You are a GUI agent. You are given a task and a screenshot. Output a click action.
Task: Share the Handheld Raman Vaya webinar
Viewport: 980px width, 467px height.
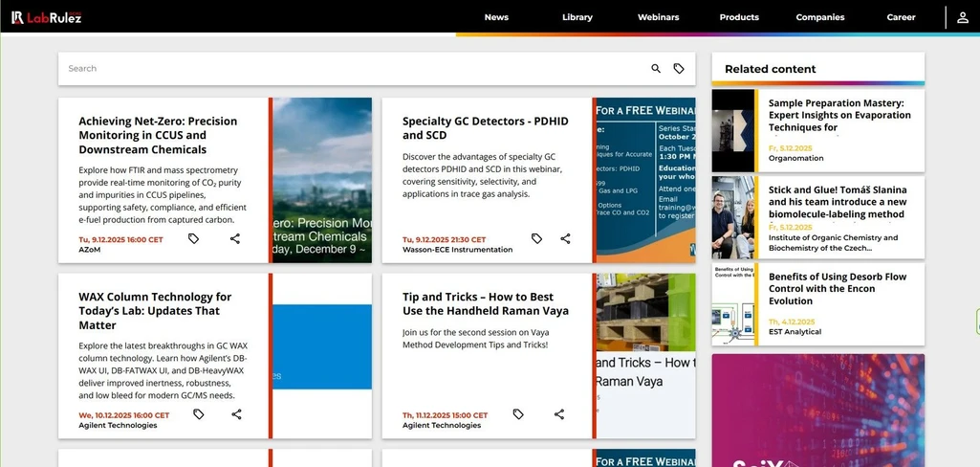(559, 414)
